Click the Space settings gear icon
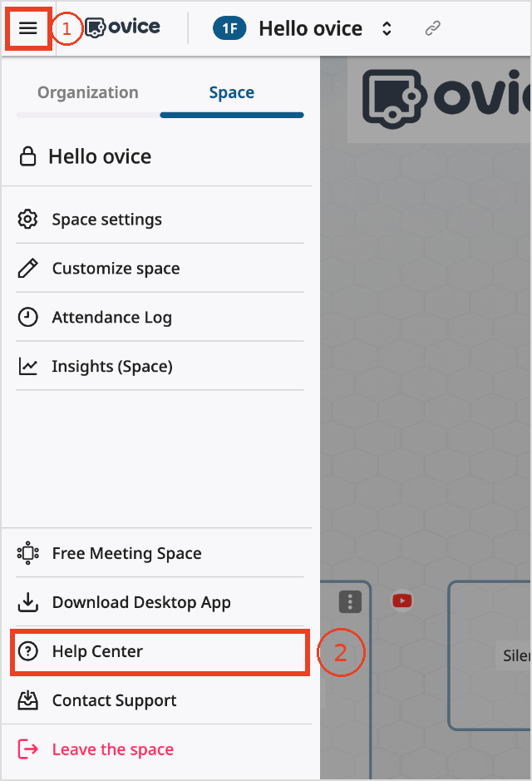The height and width of the screenshot is (781, 532). (28, 219)
